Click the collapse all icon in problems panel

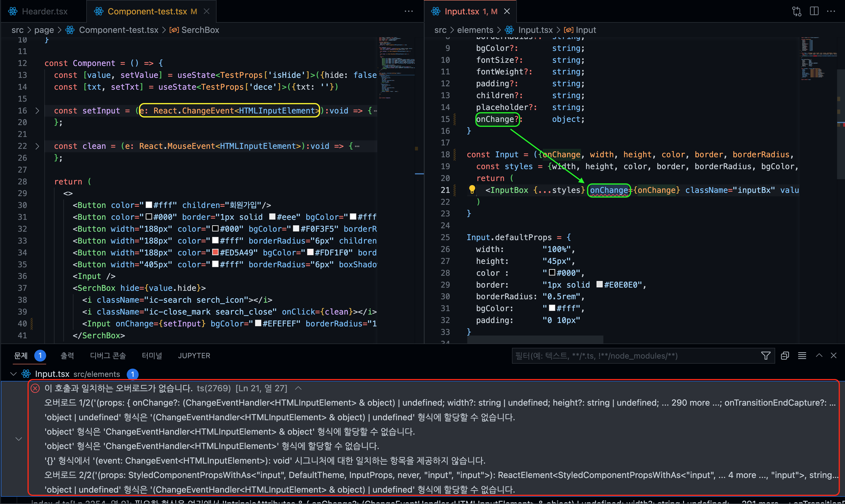(x=784, y=356)
